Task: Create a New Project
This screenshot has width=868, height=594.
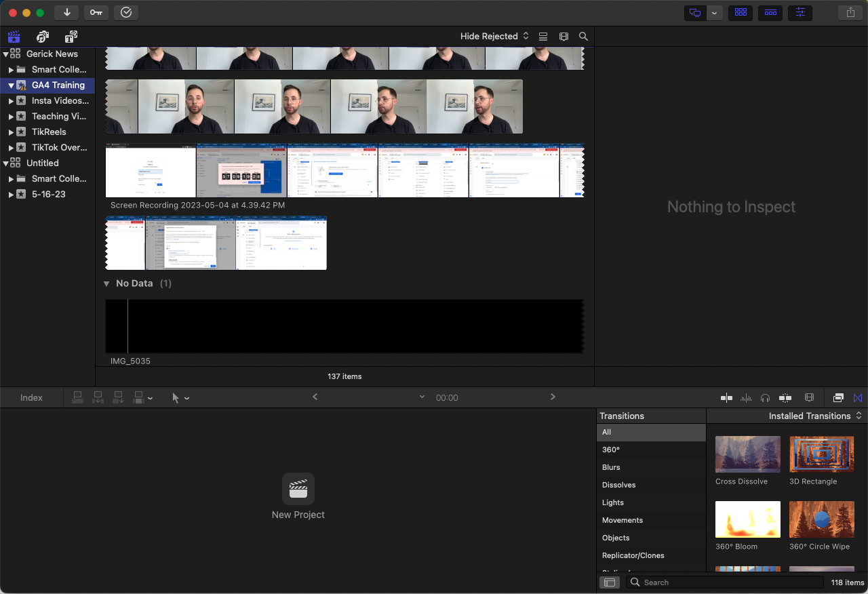Action: 298,496
